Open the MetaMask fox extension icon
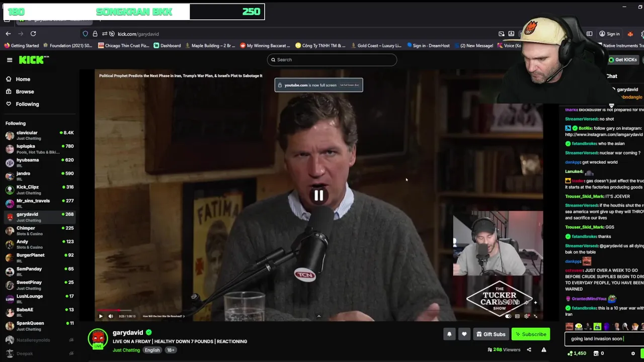 (630, 34)
